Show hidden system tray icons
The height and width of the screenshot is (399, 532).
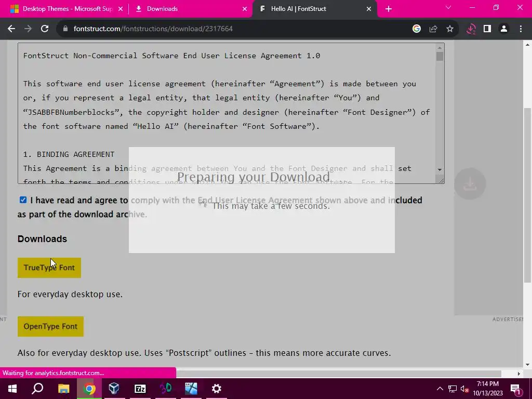[440, 389]
